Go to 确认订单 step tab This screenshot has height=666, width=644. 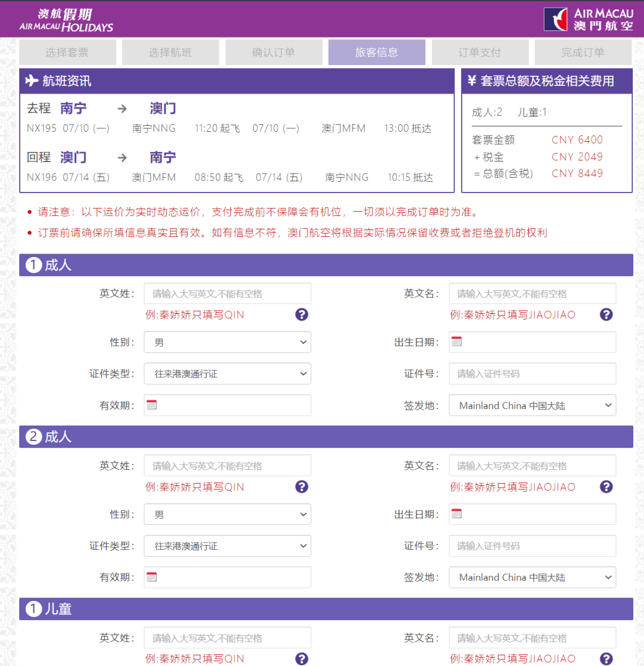(x=274, y=52)
